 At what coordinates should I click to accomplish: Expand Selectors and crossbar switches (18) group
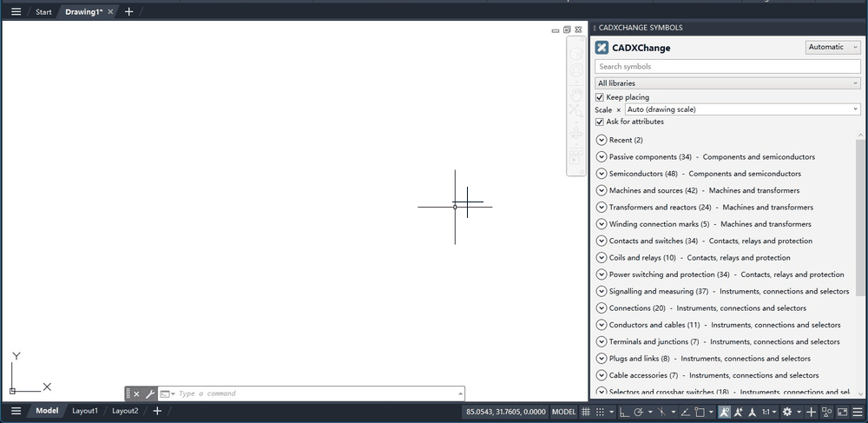(602, 392)
